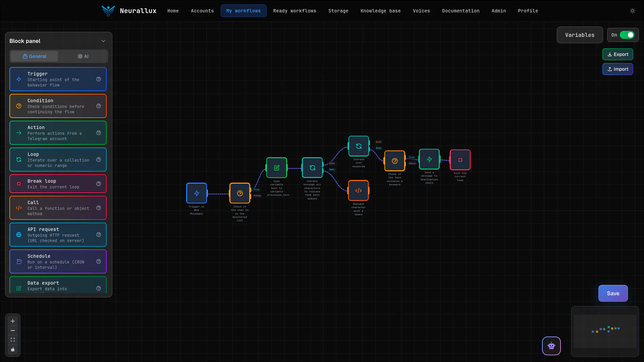Click the True output of keyword condition
This screenshot has height=362, width=644.
click(412, 158)
